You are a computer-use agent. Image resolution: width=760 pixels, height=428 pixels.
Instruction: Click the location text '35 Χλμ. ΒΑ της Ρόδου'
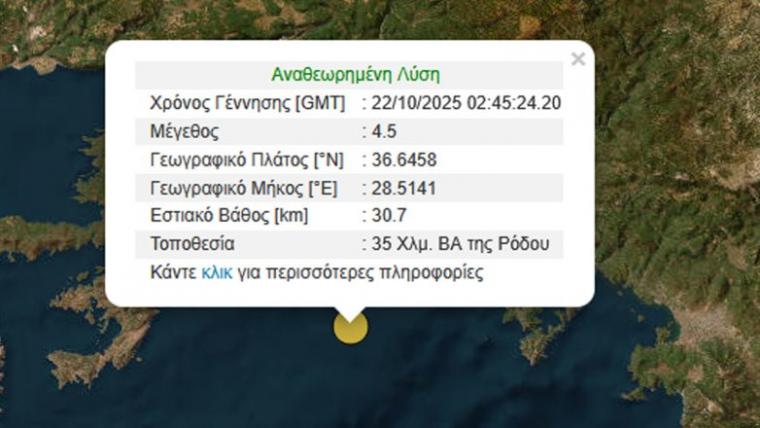pos(460,244)
